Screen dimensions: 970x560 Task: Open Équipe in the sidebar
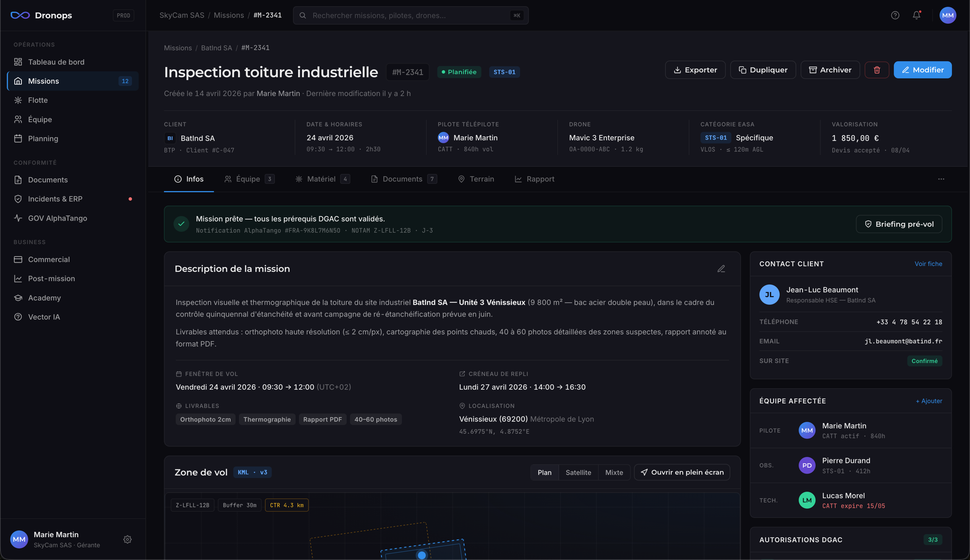73,119
